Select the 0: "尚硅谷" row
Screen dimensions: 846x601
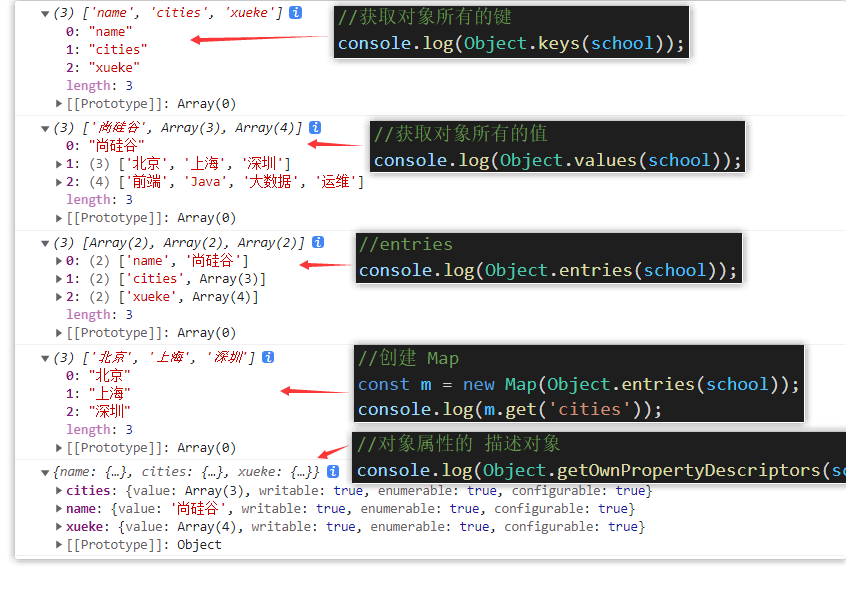(105, 145)
